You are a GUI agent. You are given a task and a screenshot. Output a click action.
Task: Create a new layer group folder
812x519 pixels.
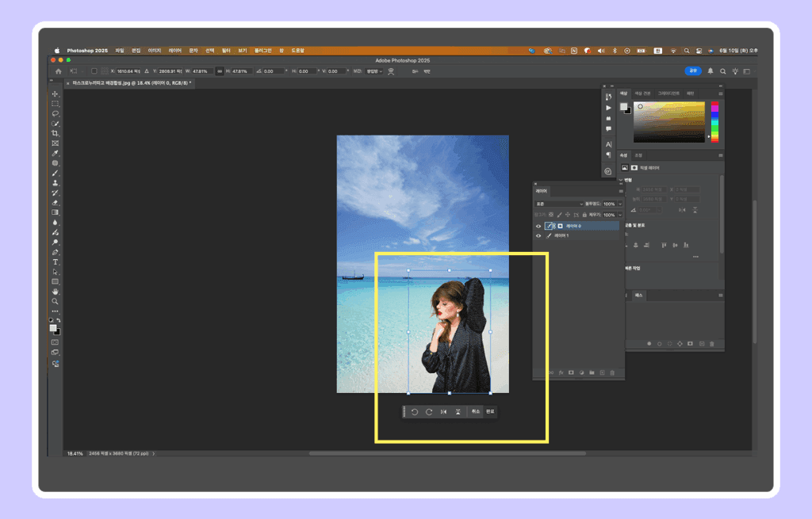click(x=592, y=372)
